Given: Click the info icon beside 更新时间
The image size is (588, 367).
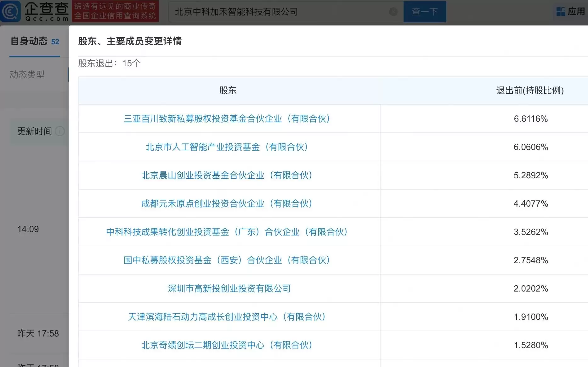Looking at the screenshot, I should (60, 131).
